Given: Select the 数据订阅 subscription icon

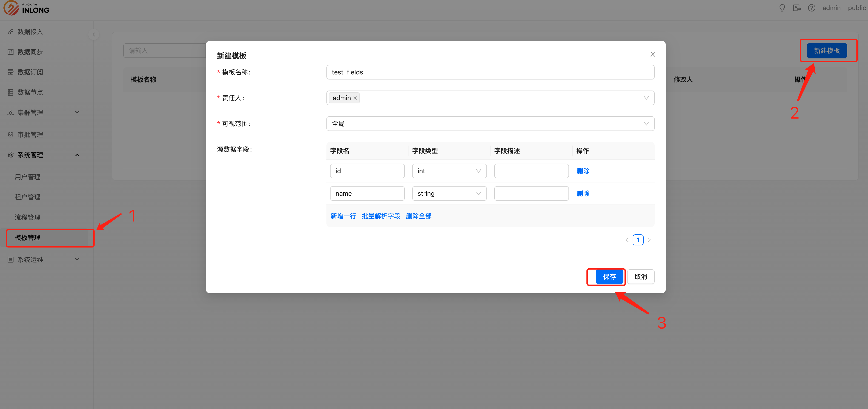Looking at the screenshot, I should (x=10, y=72).
